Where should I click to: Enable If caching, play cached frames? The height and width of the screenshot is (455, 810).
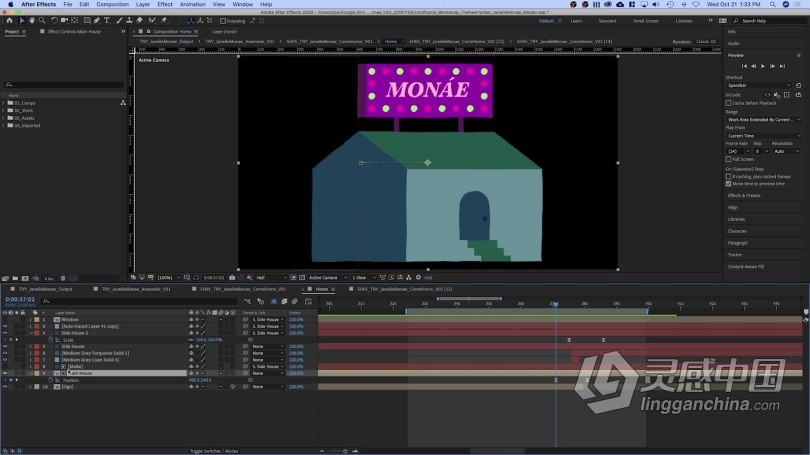[728, 177]
